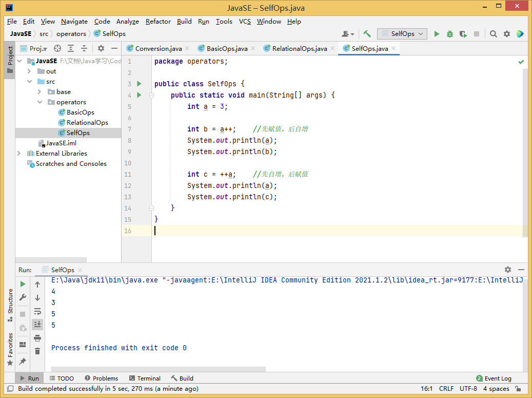Click the locate file target icon in Project panel
Screen dimensions: 532x398
[57, 48]
